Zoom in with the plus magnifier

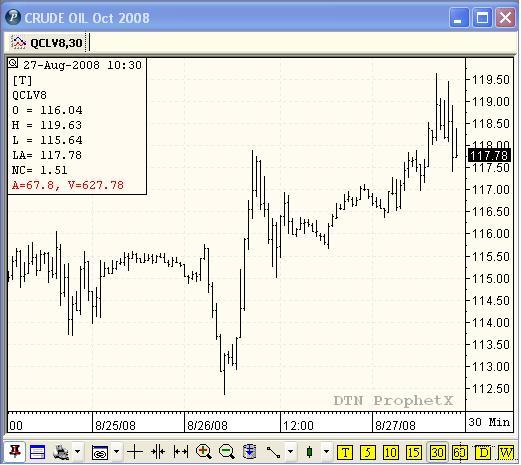[x=204, y=452]
